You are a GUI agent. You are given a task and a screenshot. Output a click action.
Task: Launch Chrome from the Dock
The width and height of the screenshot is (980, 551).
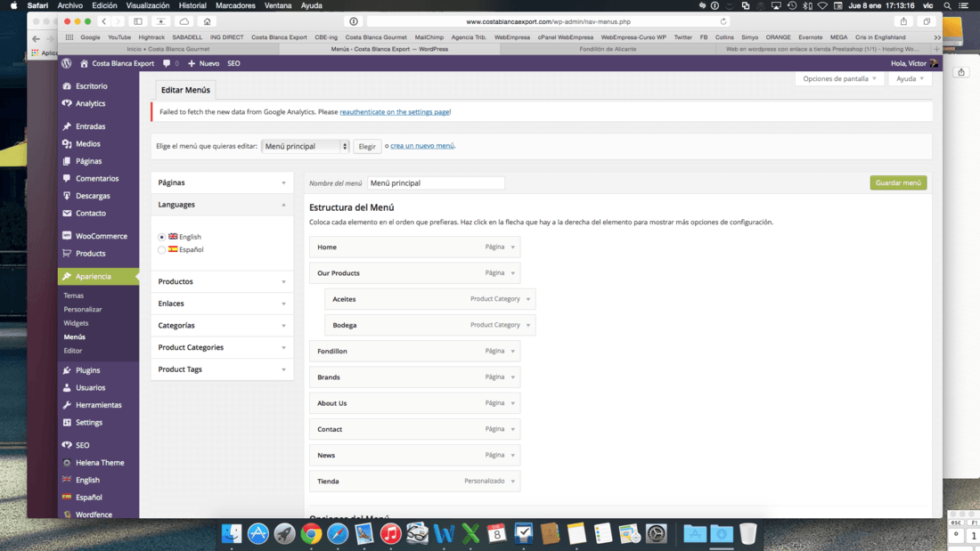311,534
